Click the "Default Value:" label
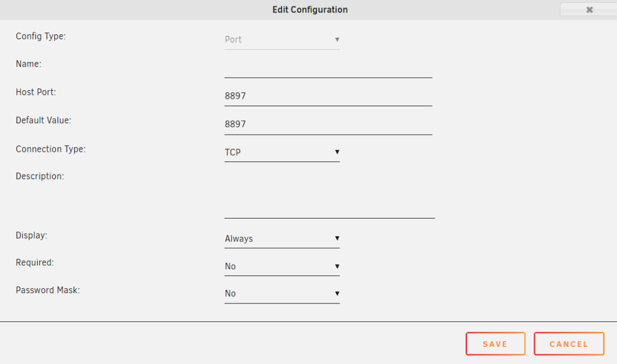The height and width of the screenshot is (364, 617). pos(43,120)
